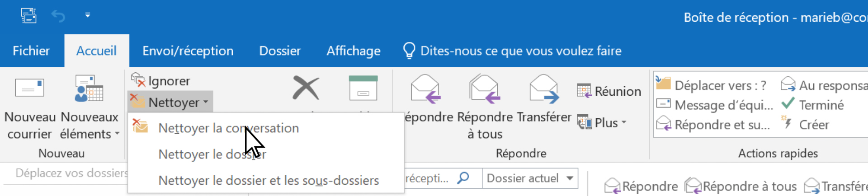Screen dimensions: 868x196
Task: Delete message with the X icon
Action: tap(306, 88)
